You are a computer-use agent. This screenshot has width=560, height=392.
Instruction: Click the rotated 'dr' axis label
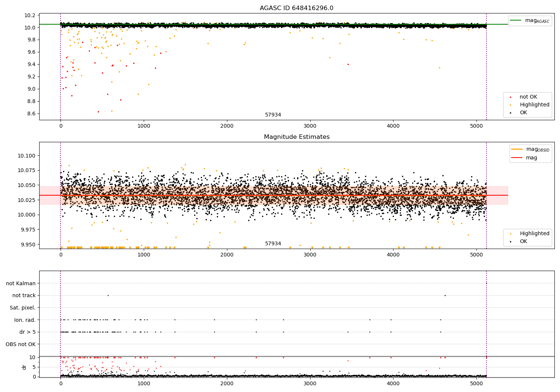(x=24, y=367)
